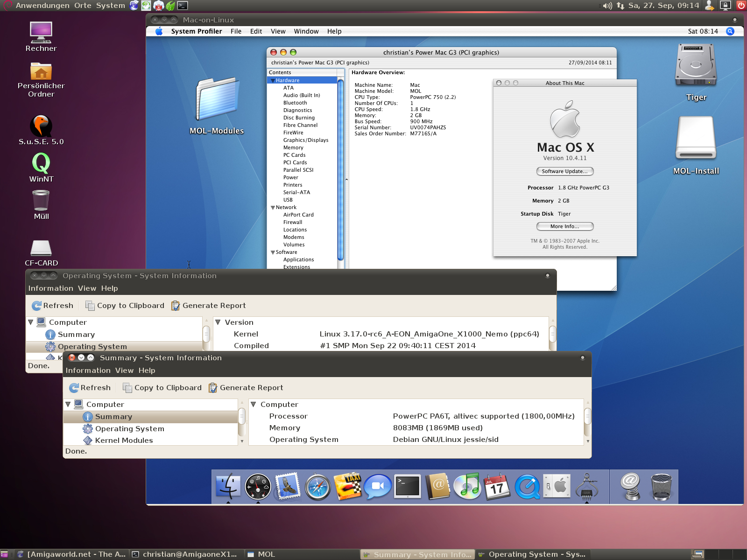This screenshot has height=560, width=747.
Task: Collapse the Version details section
Action: tap(218, 322)
